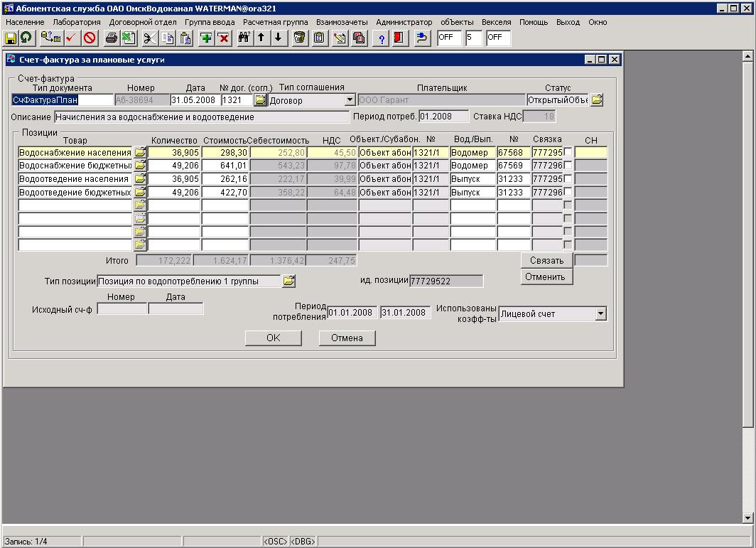Open the Взаимозачеты menu

342,22
